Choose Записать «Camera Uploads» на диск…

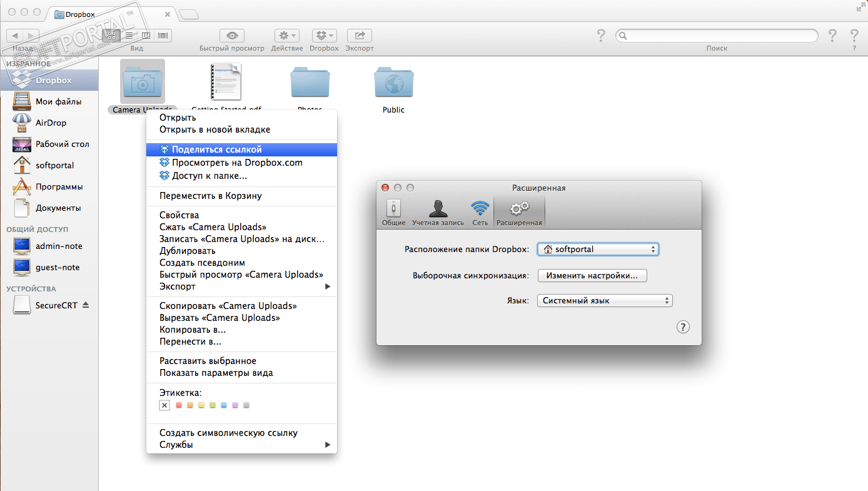[241, 239]
